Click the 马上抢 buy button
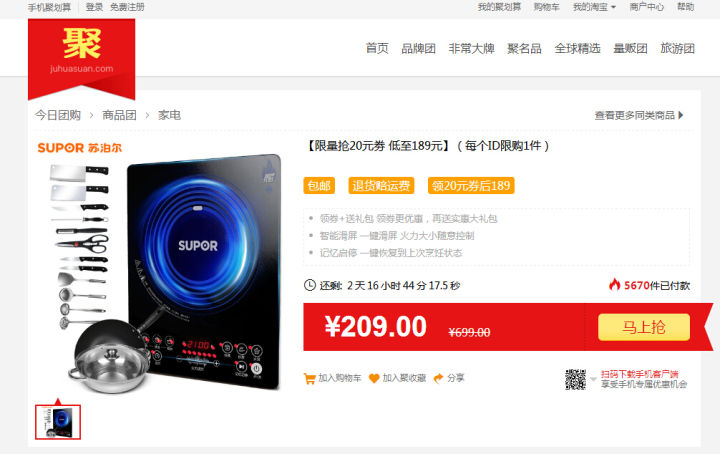Viewport: 720px width, 454px height. point(644,327)
